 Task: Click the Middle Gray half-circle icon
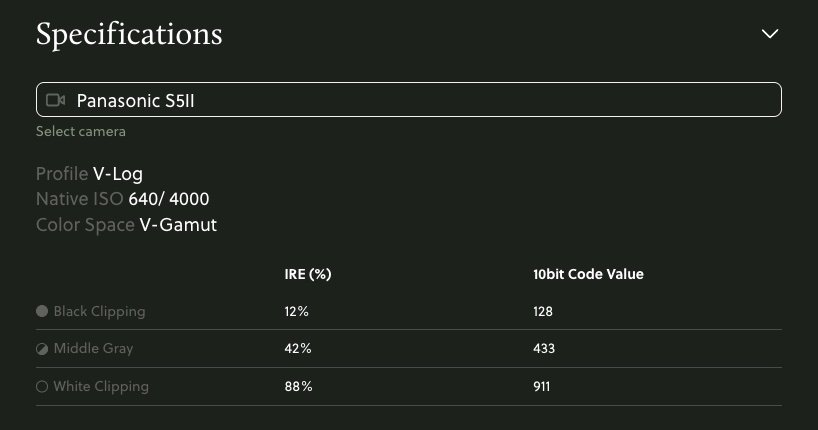[x=42, y=349]
